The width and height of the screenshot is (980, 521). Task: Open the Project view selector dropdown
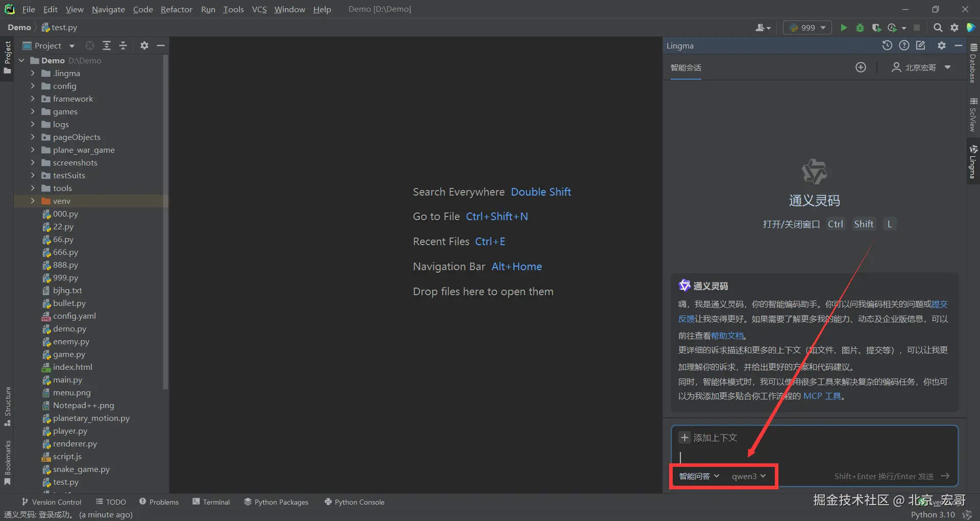tap(49, 45)
